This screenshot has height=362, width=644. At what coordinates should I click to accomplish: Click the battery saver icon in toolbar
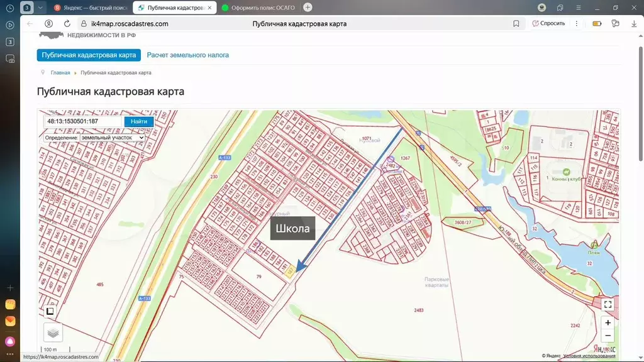pos(597,24)
